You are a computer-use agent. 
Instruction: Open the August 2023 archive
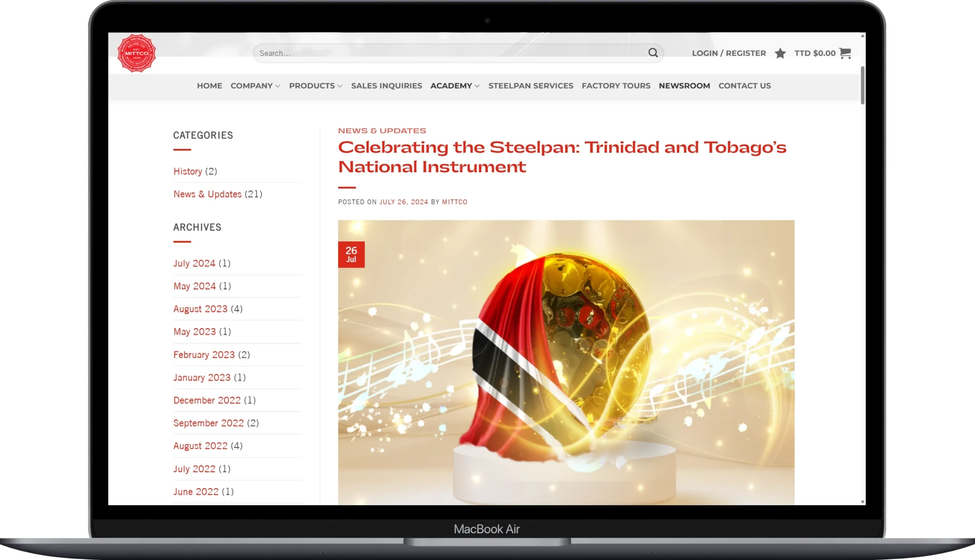tap(200, 309)
